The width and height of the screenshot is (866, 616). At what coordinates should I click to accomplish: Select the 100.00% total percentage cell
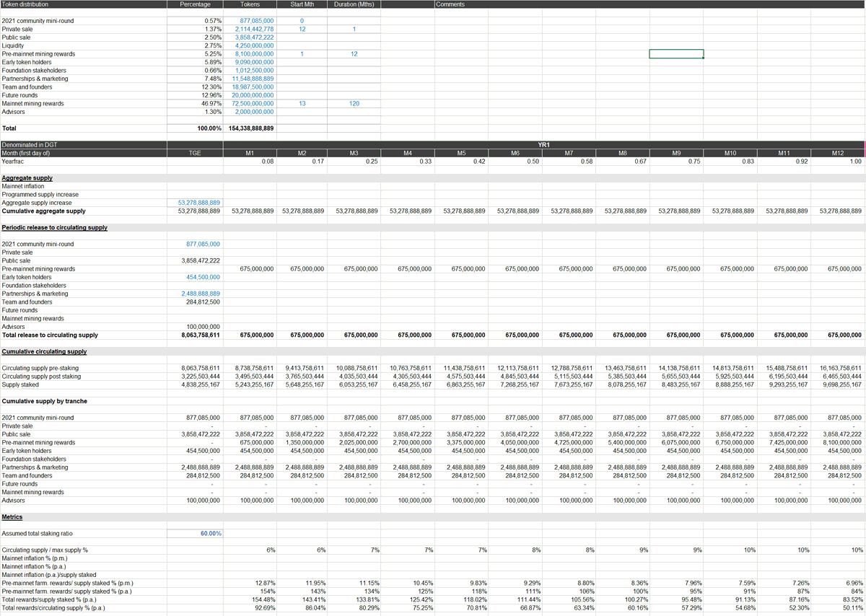click(195, 128)
